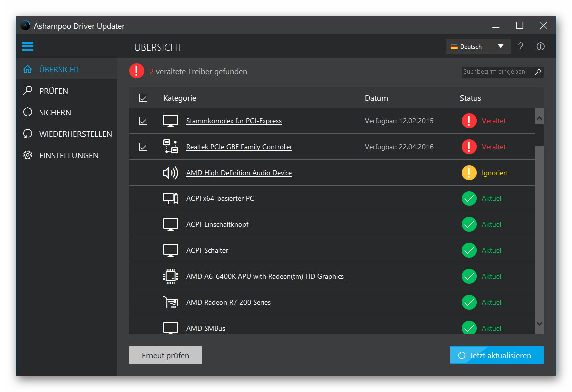Switch to the EINSTELLUNGEN section

point(68,155)
